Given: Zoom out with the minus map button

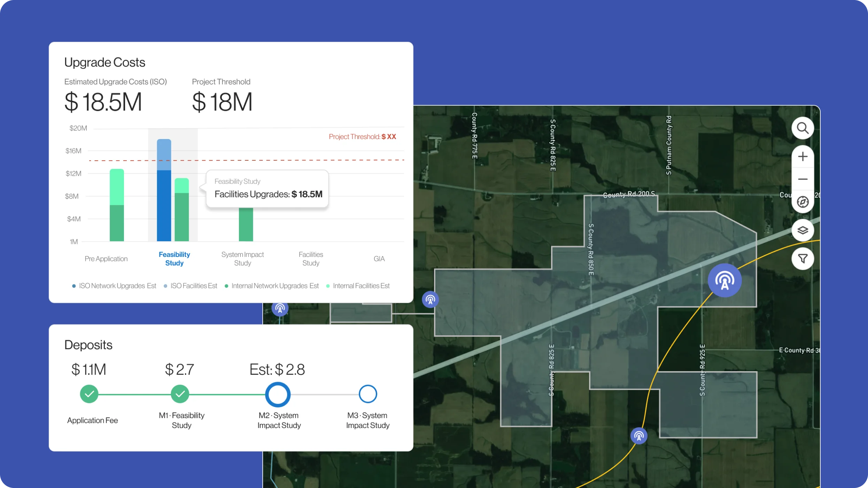Looking at the screenshot, I should tap(803, 179).
